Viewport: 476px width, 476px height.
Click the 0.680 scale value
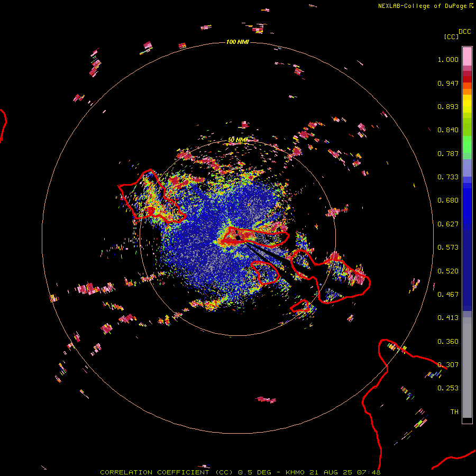pyautogui.click(x=448, y=200)
